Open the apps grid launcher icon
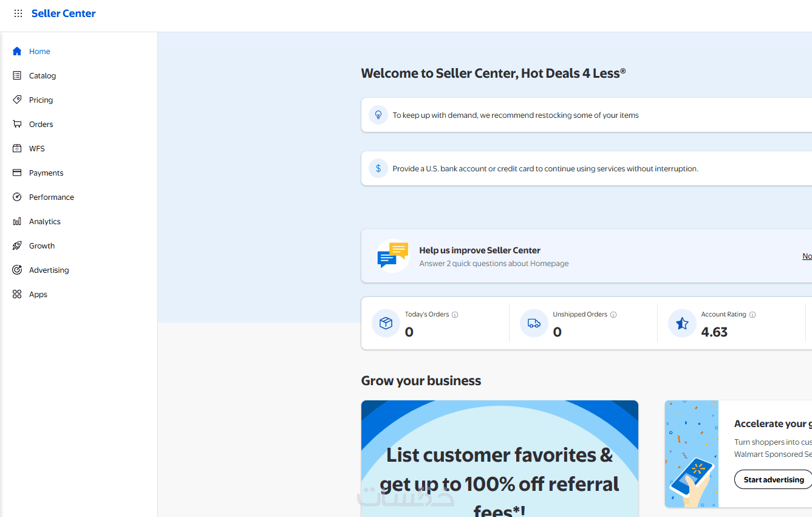Screen dimensions: 812x517 18,13
